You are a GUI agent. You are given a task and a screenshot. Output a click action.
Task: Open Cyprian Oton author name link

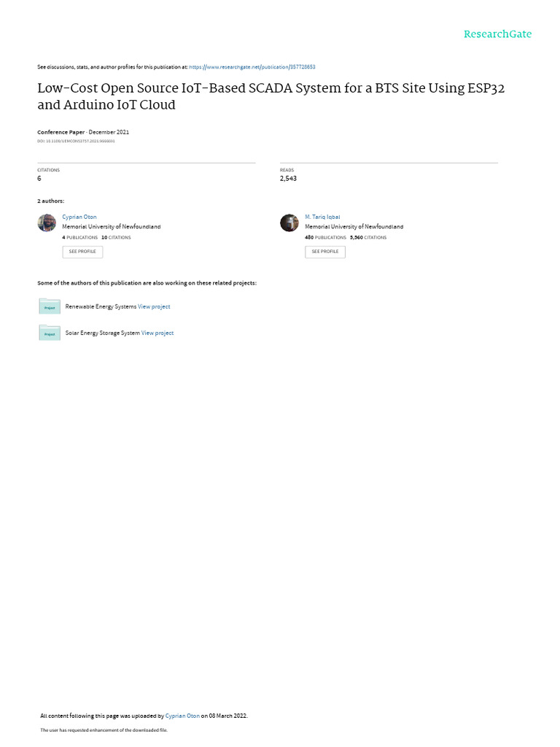[x=79, y=217]
